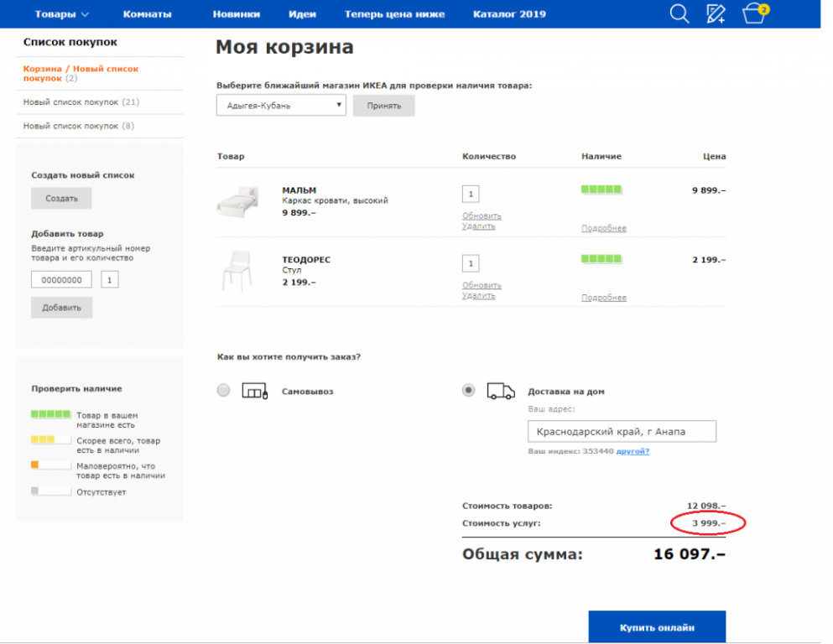Click the МАЛЬМ product name
This screenshot has height=644, width=833.
click(x=299, y=190)
